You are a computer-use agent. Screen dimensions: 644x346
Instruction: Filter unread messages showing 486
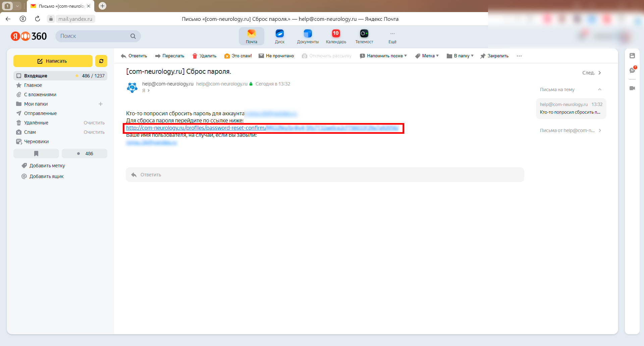click(85, 154)
